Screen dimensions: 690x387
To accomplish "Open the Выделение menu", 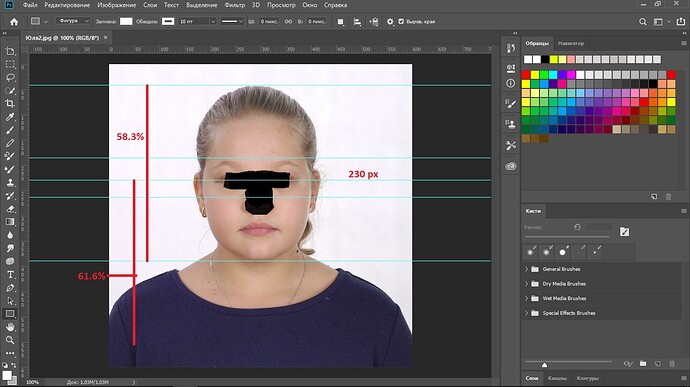I will [202, 5].
